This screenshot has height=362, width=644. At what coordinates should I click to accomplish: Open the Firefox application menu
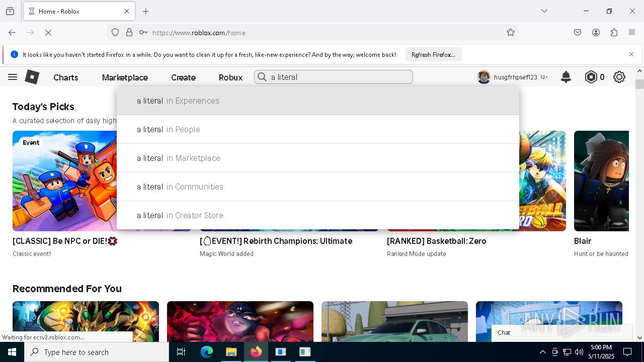point(632,33)
